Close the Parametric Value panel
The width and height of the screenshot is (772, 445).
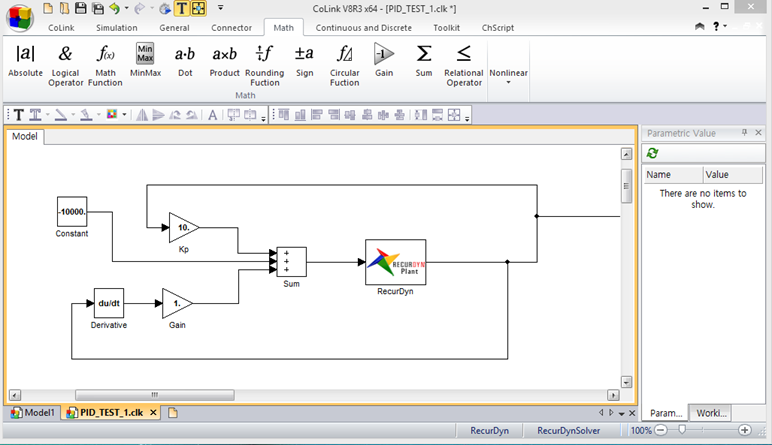click(x=758, y=132)
